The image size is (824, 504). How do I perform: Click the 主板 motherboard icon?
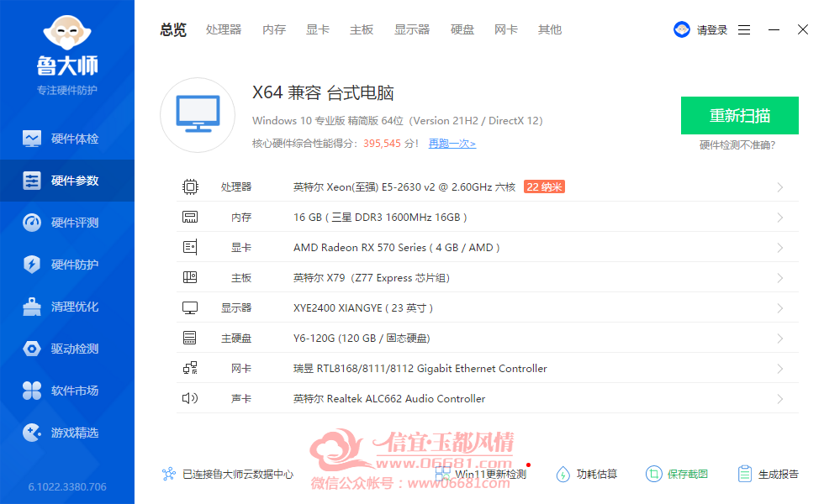pos(190,277)
